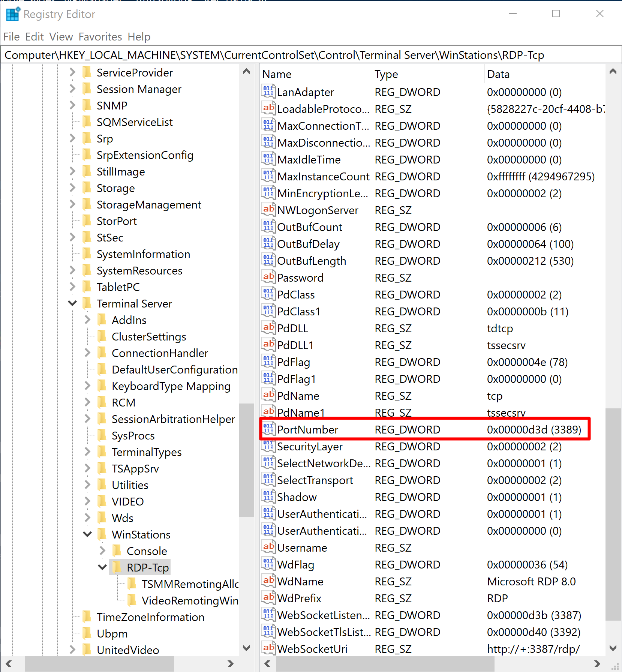622x672 pixels.
Task: Click the Password string value icon
Action: (x=268, y=277)
